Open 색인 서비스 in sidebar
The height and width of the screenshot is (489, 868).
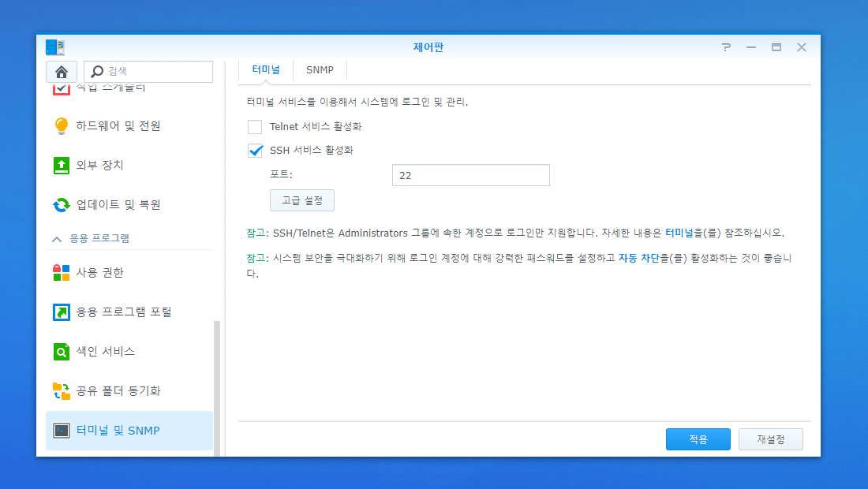pyautogui.click(x=129, y=351)
